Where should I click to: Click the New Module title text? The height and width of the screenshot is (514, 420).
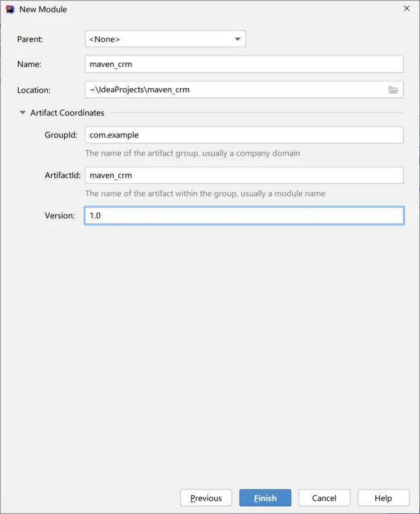tap(43, 9)
